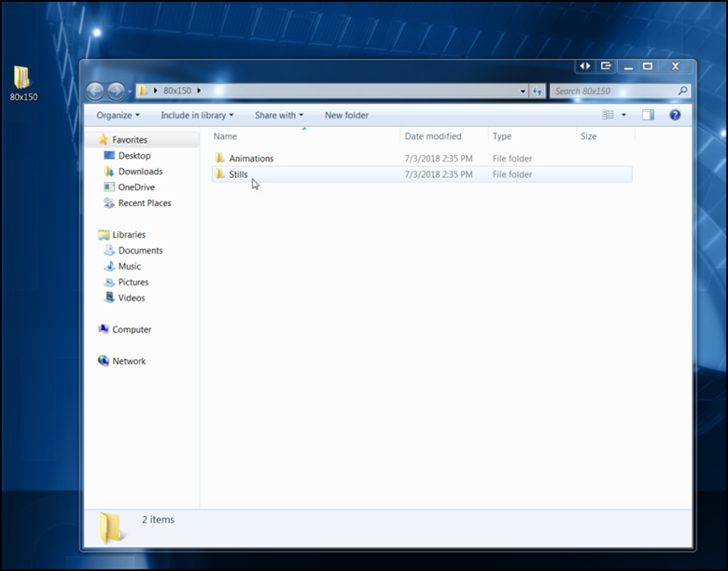Open the Include in library menu

tap(197, 115)
